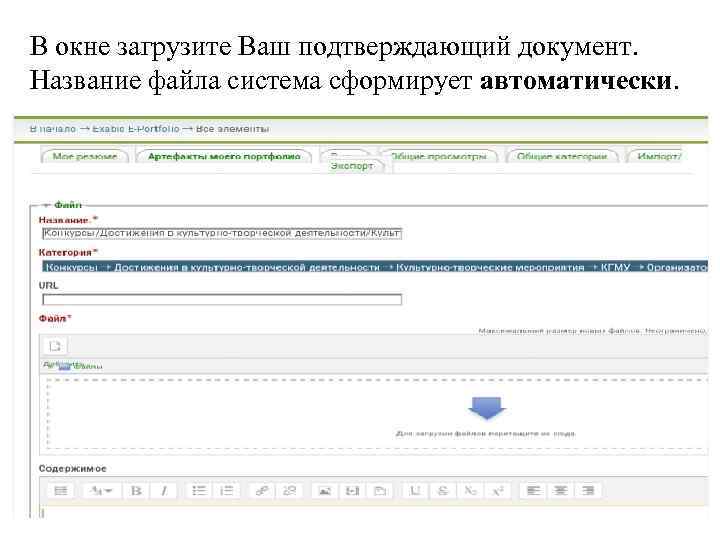Insert a hyperlink in editor
The image size is (720, 540).
pyautogui.click(x=262, y=490)
